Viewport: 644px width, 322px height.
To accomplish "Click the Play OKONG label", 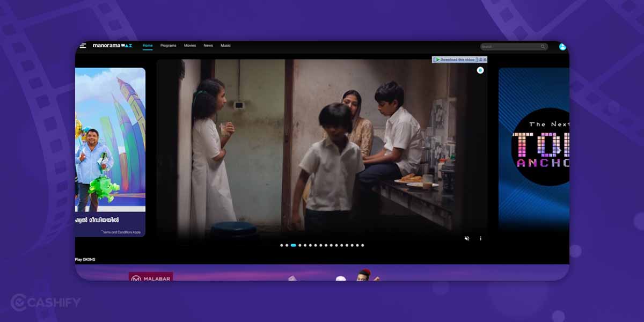I will pos(85,259).
